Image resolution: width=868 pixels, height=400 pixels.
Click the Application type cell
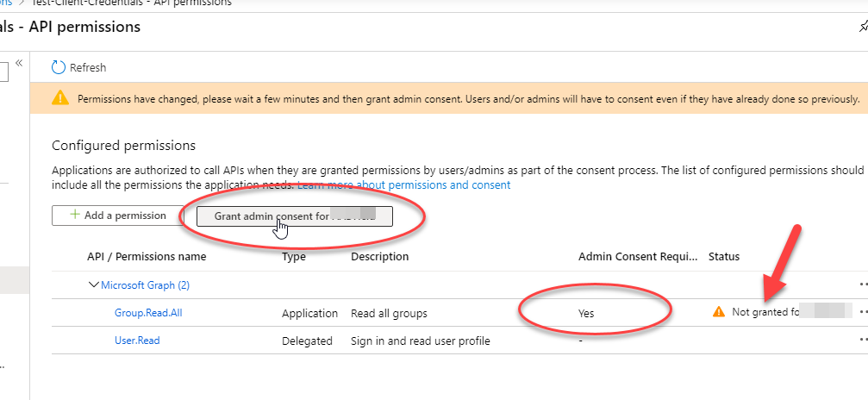309,313
